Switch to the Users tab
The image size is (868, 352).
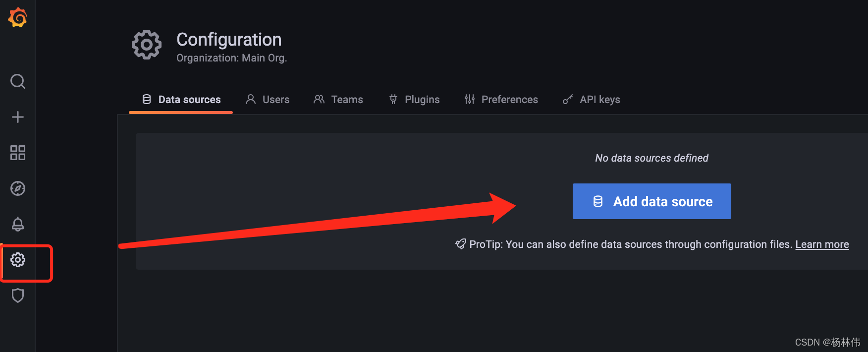click(x=268, y=100)
